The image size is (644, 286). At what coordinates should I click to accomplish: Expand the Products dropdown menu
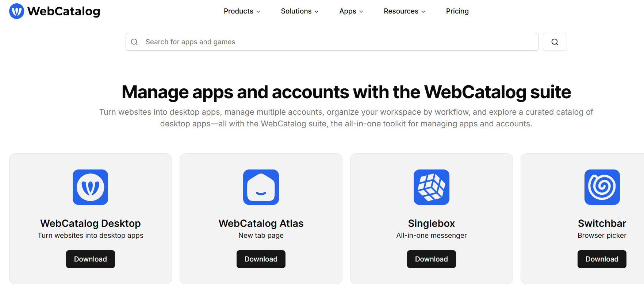(242, 11)
